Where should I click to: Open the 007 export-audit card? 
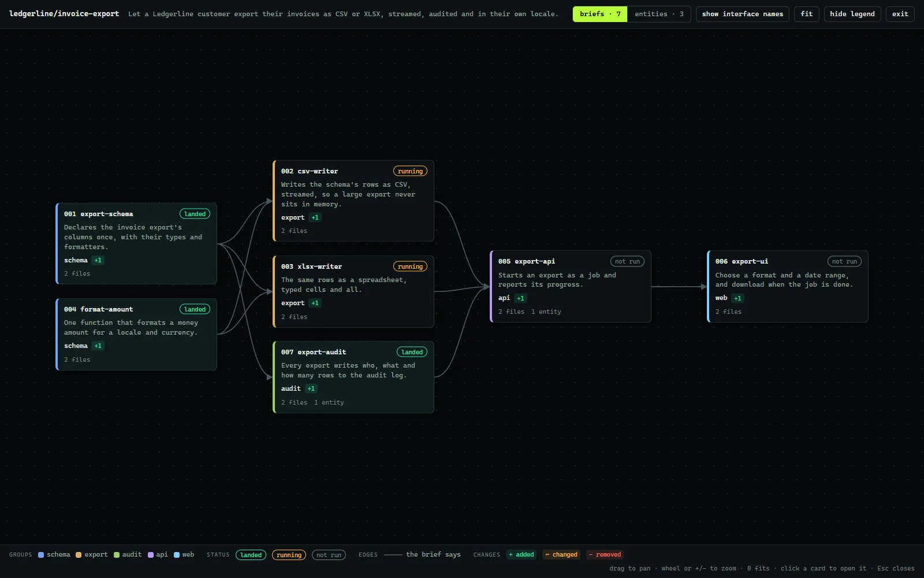pos(353,377)
